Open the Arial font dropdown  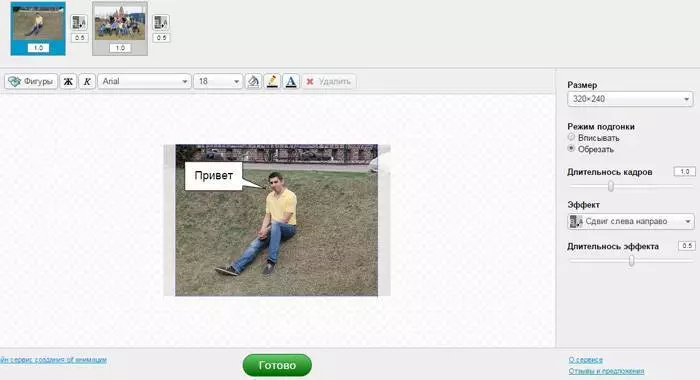pos(145,81)
